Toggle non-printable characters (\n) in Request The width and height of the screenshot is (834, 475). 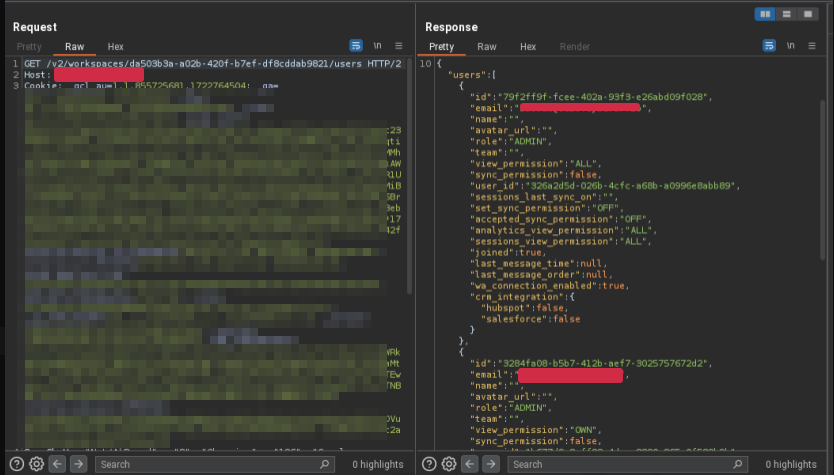[378, 46]
